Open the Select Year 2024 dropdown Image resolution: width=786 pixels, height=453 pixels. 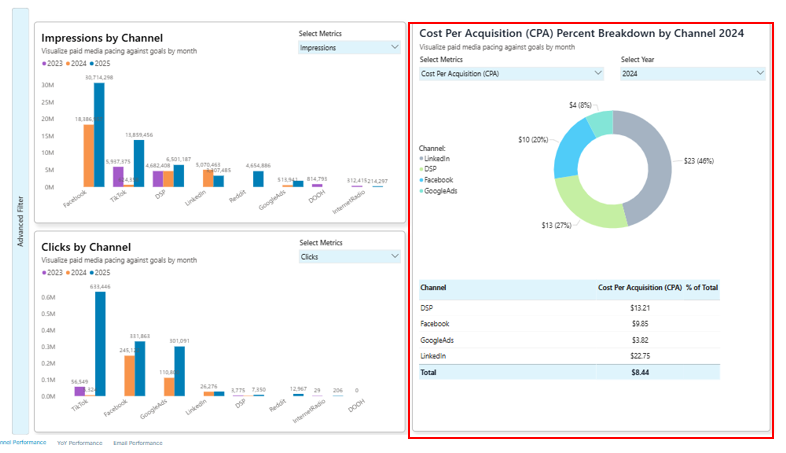click(692, 73)
